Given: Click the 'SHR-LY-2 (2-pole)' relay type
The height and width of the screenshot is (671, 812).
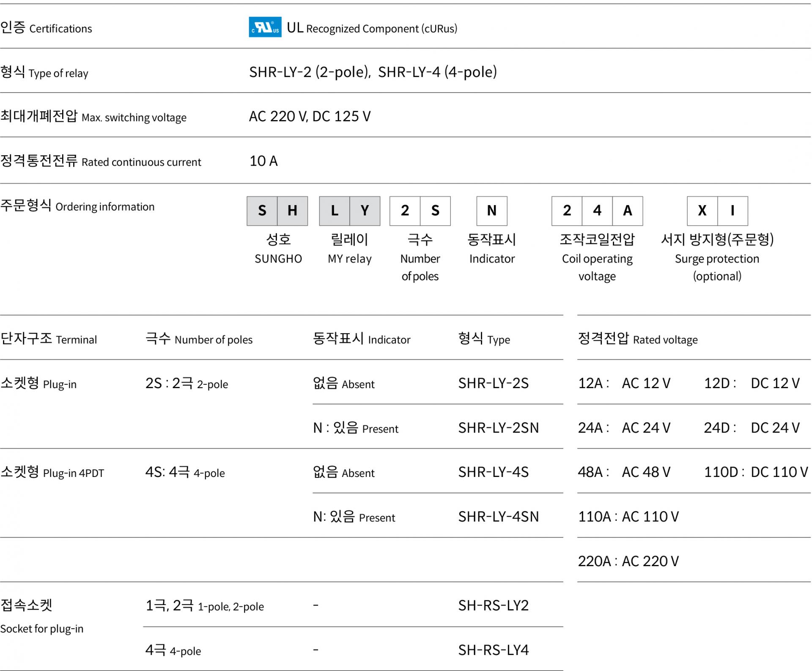Looking at the screenshot, I should pos(310,72).
